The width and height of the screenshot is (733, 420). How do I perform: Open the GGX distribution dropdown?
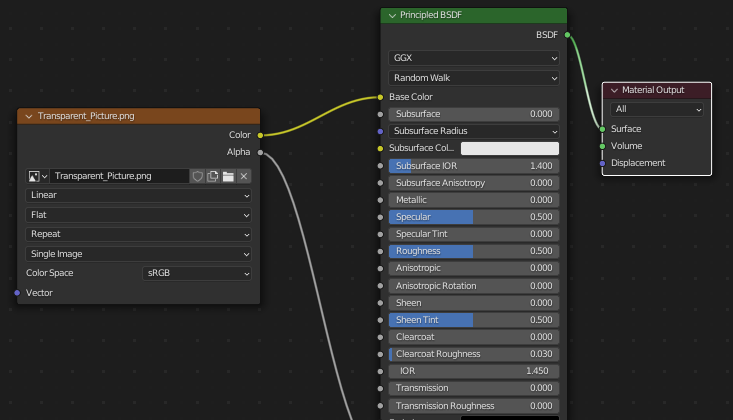pyautogui.click(x=474, y=58)
